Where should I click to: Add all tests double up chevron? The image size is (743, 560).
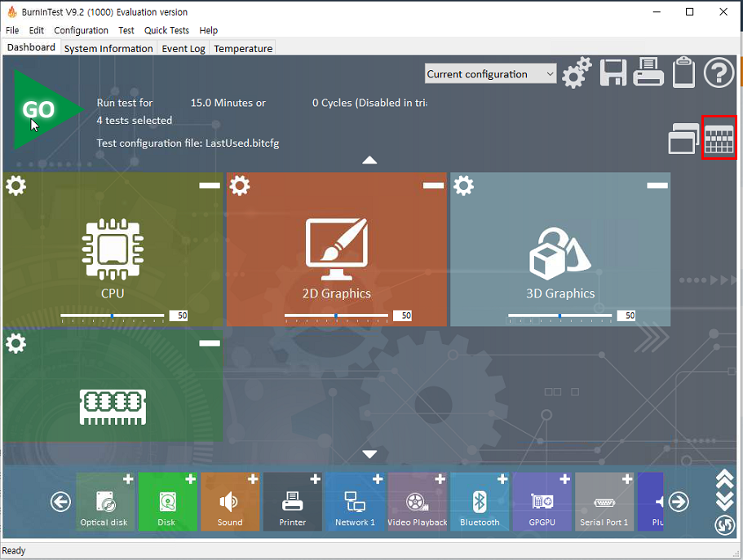point(725,479)
